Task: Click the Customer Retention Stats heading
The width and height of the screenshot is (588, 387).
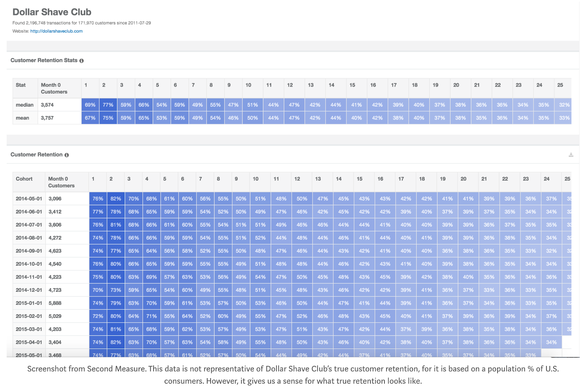Action: (44, 60)
